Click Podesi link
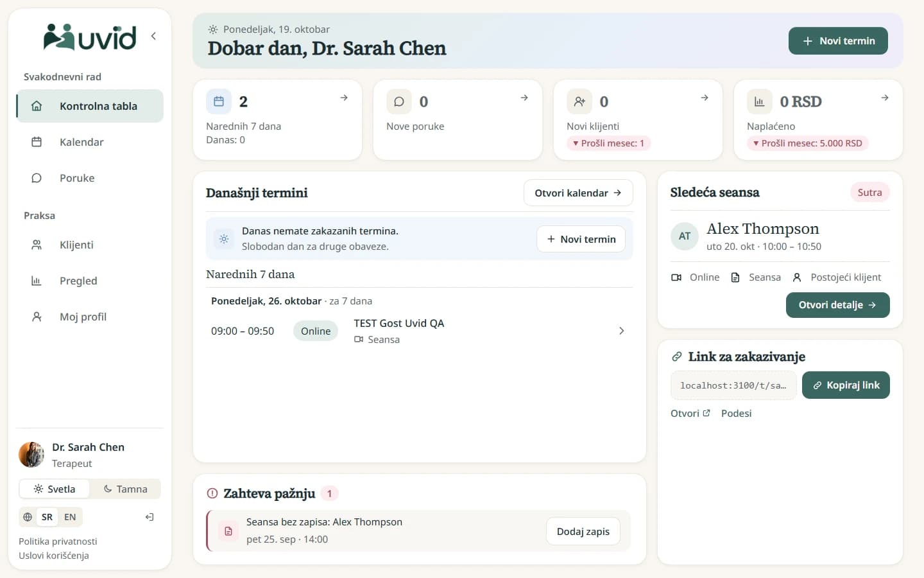924x578 pixels. (x=736, y=414)
